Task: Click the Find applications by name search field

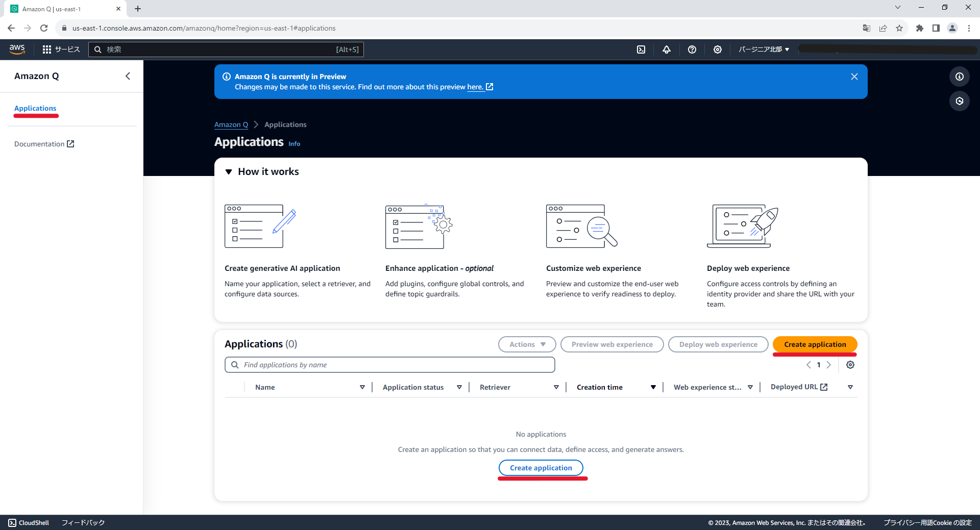Action: [x=389, y=364]
